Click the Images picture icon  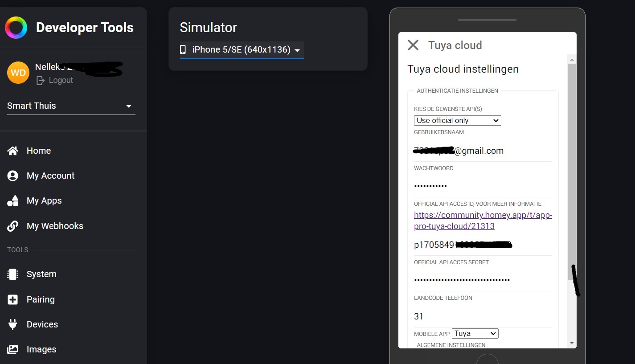pos(13,349)
